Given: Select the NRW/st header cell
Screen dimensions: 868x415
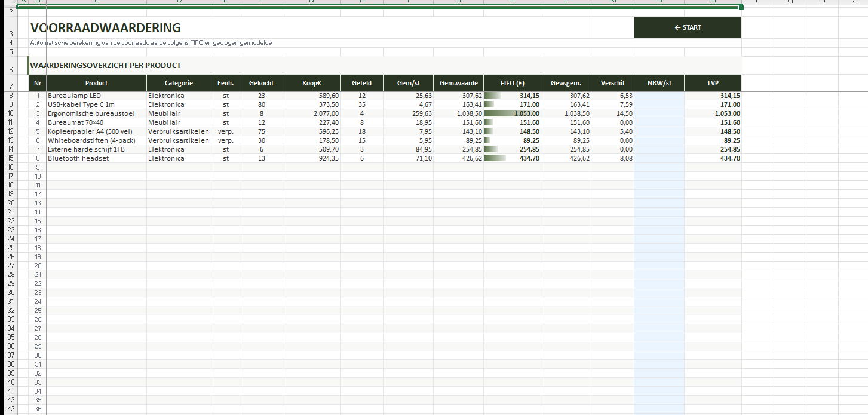Looking at the screenshot, I should pyautogui.click(x=659, y=83).
